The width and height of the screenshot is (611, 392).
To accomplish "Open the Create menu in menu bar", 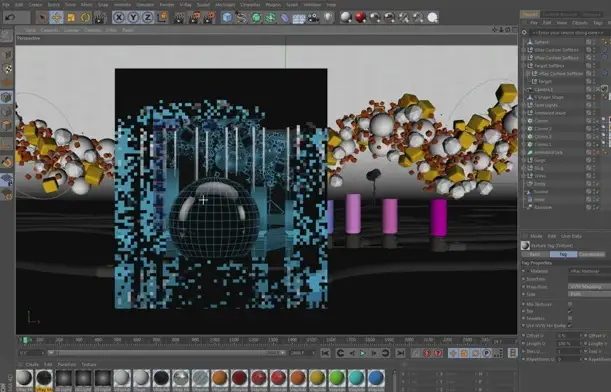I will click(35, 5).
